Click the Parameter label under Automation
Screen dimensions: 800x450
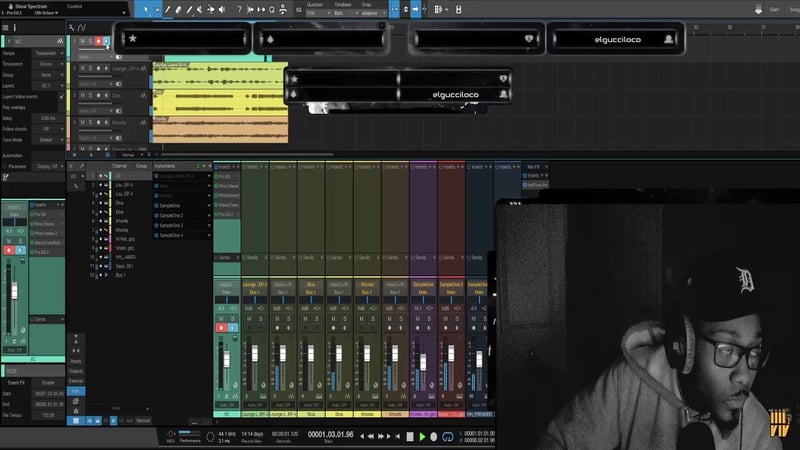17,166
